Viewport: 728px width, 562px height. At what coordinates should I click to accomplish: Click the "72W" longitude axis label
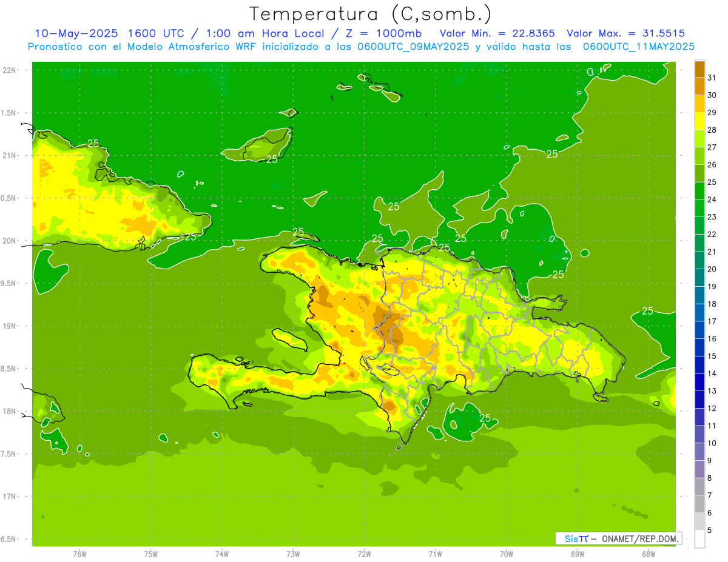click(x=364, y=554)
